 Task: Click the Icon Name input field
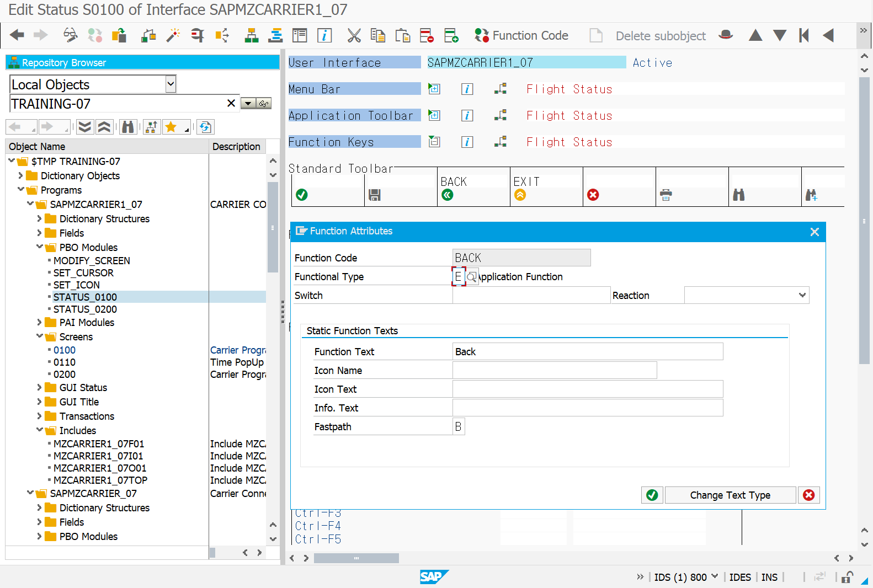tap(555, 370)
